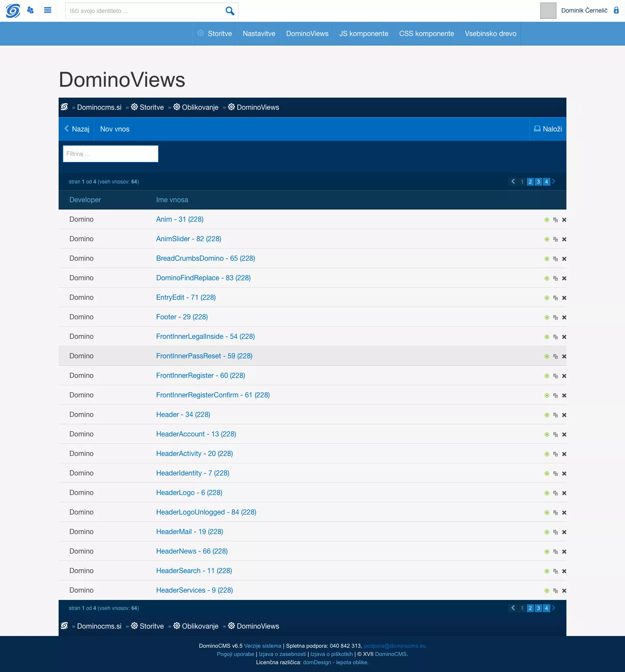Click the back chevron on Nazaj
The height and width of the screenshot is (672, 625).
[x=66, y=129]
